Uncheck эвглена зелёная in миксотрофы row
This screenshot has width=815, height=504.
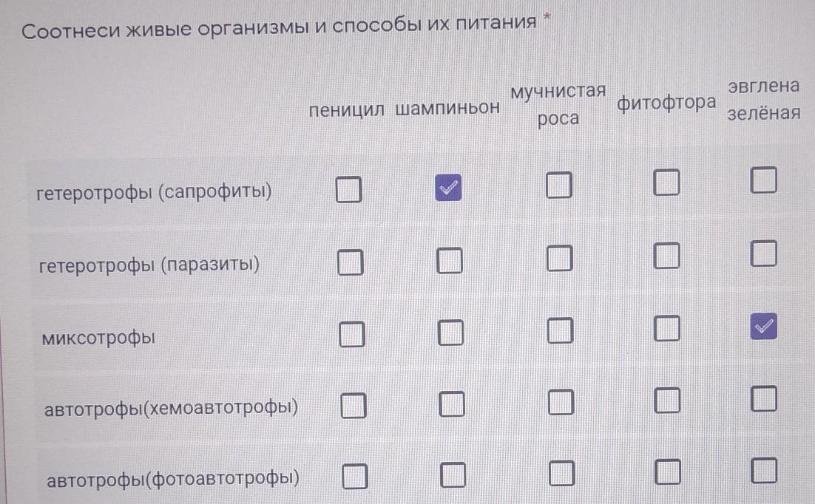(x=763, y=327)
